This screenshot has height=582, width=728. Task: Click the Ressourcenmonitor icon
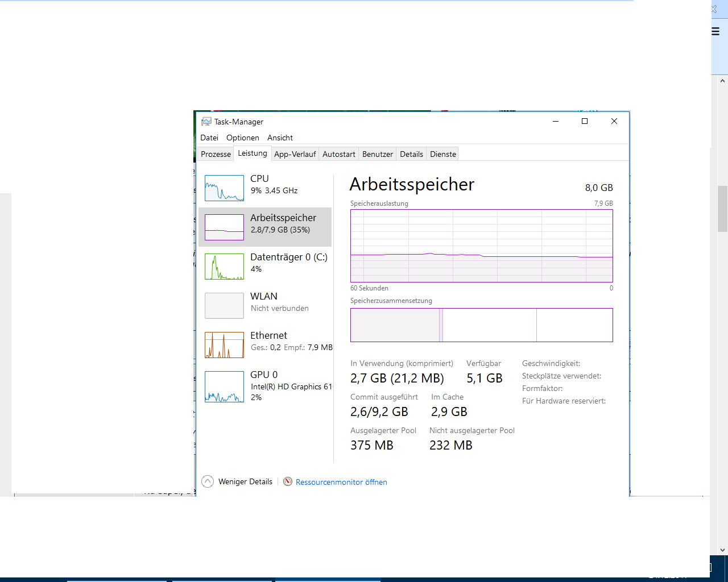[288, 482]
